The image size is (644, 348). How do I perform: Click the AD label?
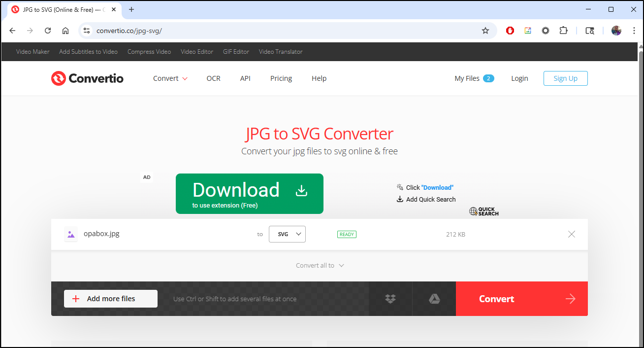tap(147, 177)
